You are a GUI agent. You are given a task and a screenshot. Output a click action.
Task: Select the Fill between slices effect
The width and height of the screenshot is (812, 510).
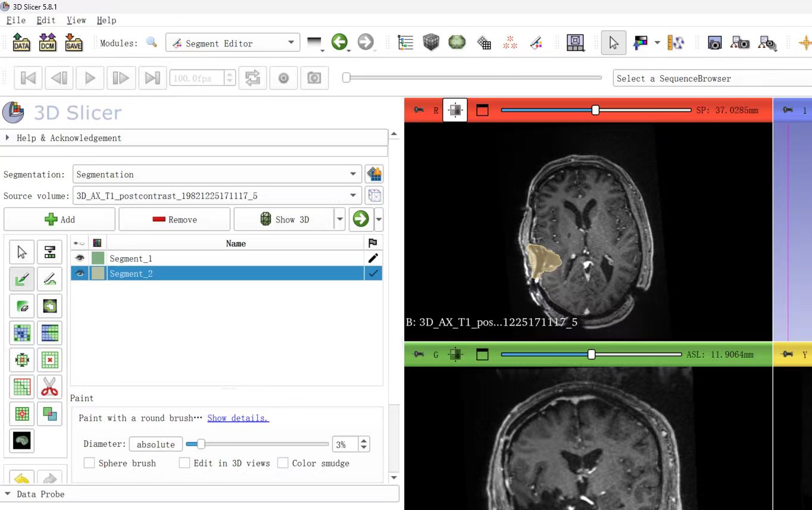coord(49,333)
